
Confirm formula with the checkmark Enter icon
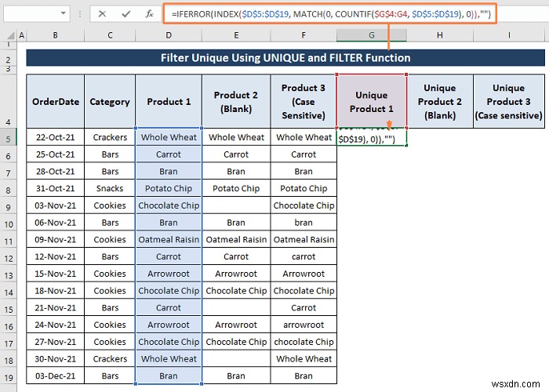pos(125,14)
